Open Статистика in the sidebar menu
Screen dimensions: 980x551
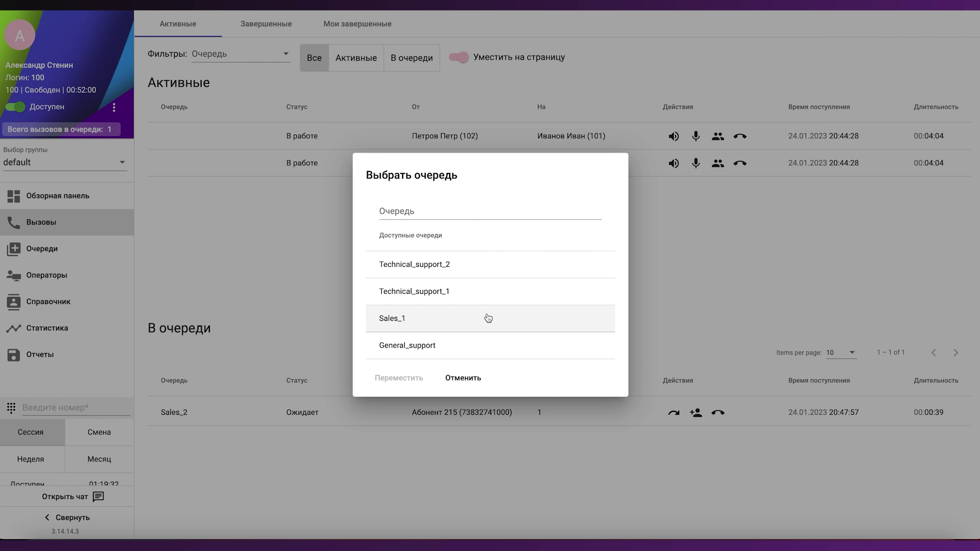coord(47,328)
